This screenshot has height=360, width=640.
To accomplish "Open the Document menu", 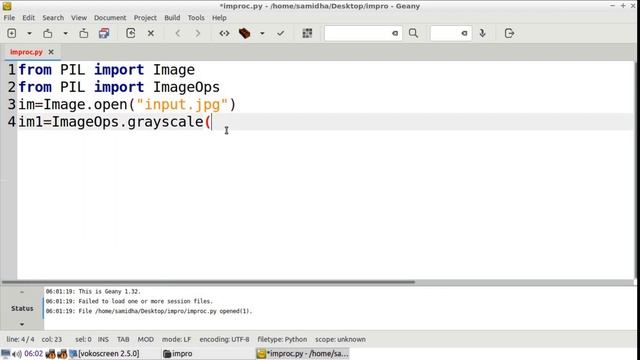I will 110,18.
